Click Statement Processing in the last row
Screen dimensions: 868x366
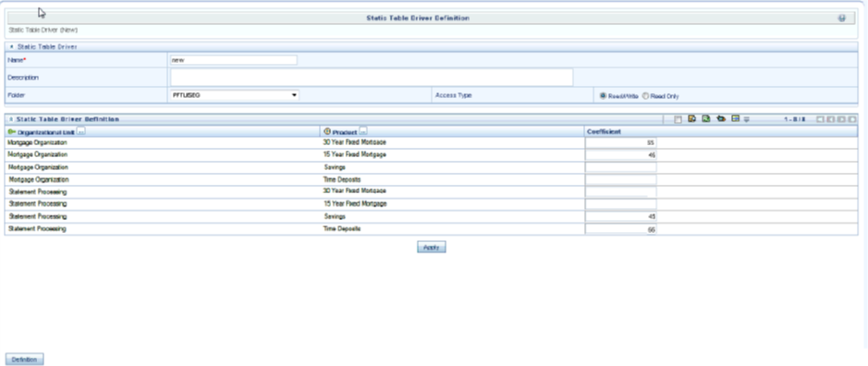pyautogui.click(x=38, y=228)
